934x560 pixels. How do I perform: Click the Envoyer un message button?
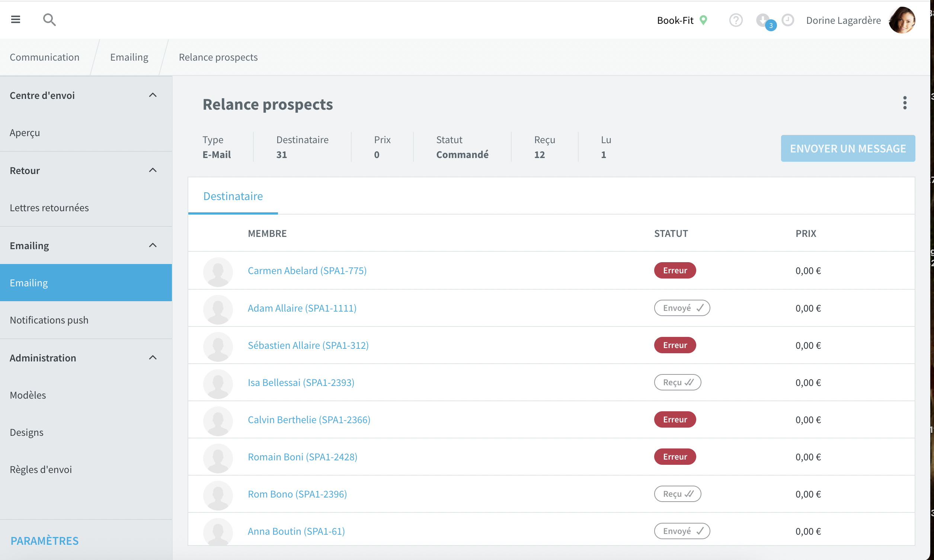pyautogui.click(x=848, y=148)
